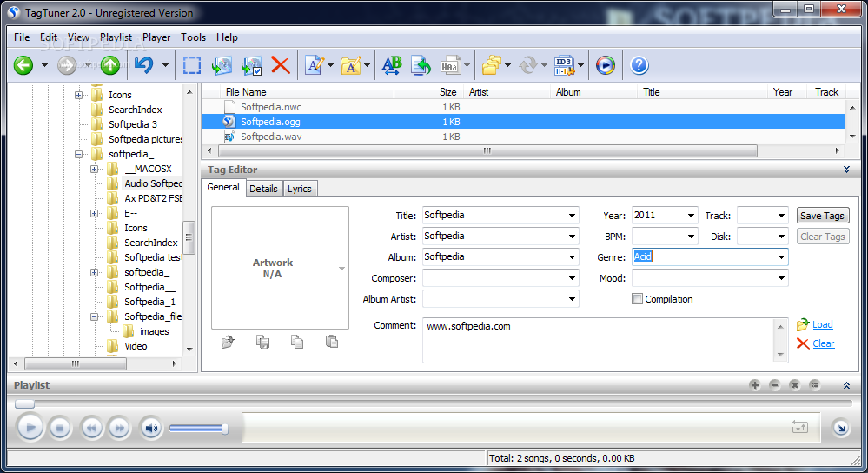
Task: Click the Clear Tags button
Action: pyautogui.click(x=822, y=236)
